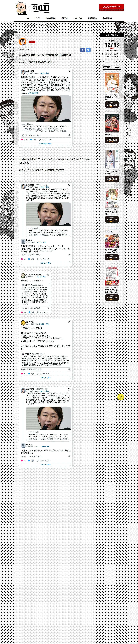Open the DOJOの百年 menu item

[x=78, y=18]
